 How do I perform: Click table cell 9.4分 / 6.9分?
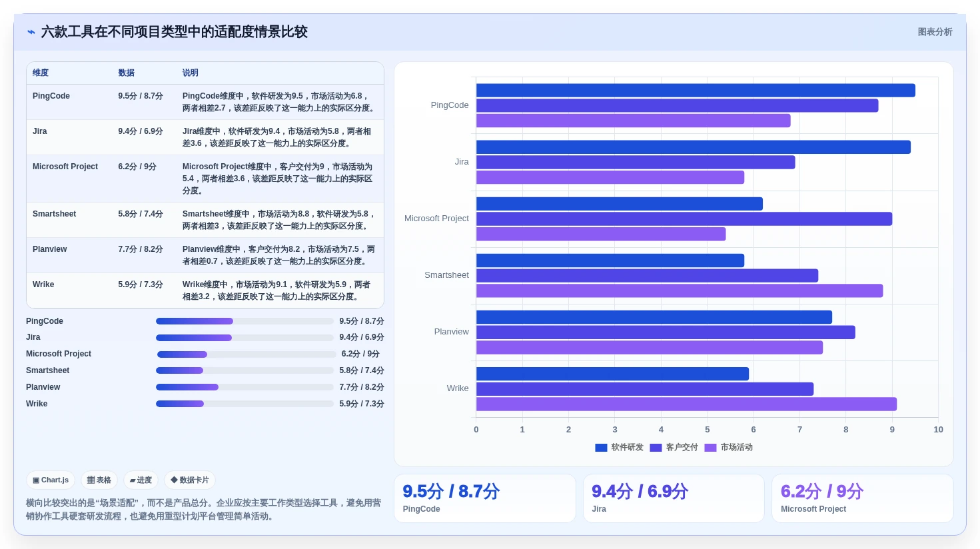click(141, 131)
